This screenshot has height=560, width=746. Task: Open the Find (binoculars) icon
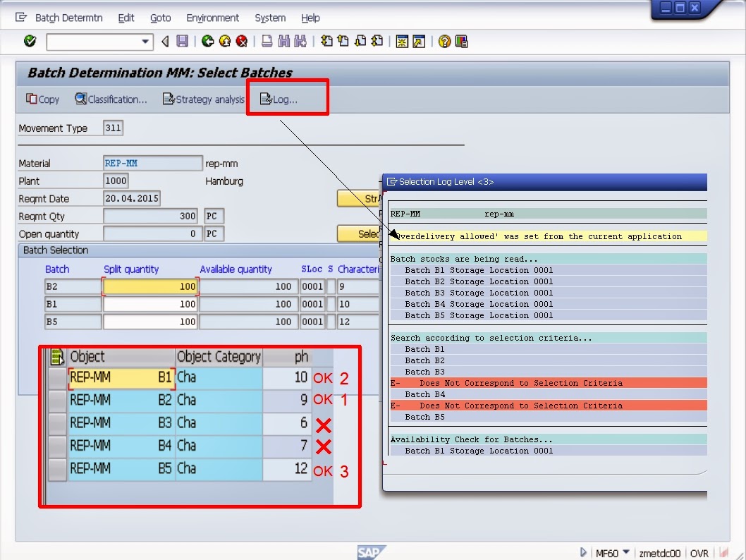click(x=285, y=41)
